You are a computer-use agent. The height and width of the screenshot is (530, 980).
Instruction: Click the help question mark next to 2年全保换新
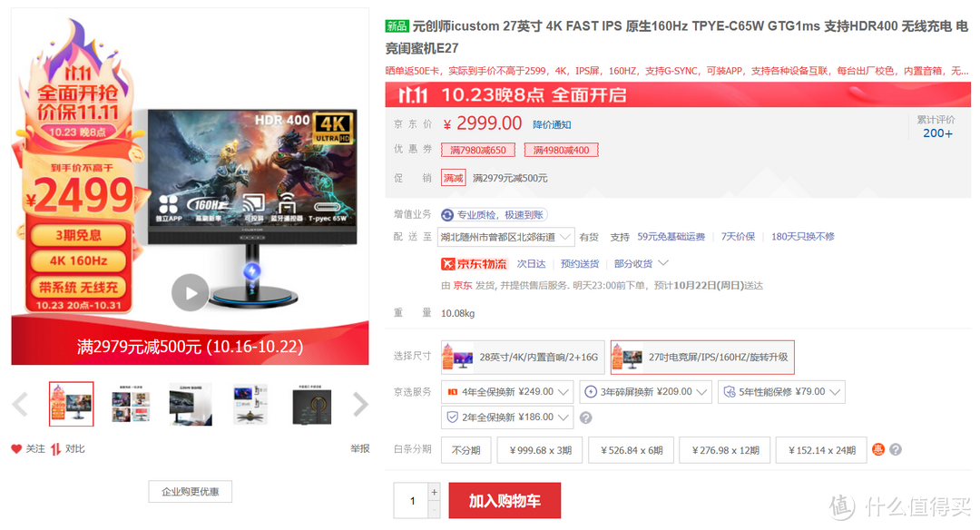click(x=585, y=417)
